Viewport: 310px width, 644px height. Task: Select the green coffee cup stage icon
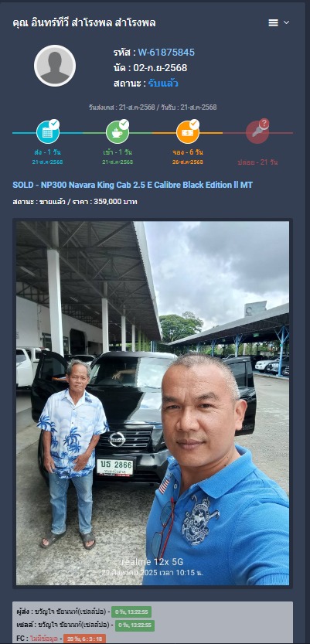click(x=118, y=133)
